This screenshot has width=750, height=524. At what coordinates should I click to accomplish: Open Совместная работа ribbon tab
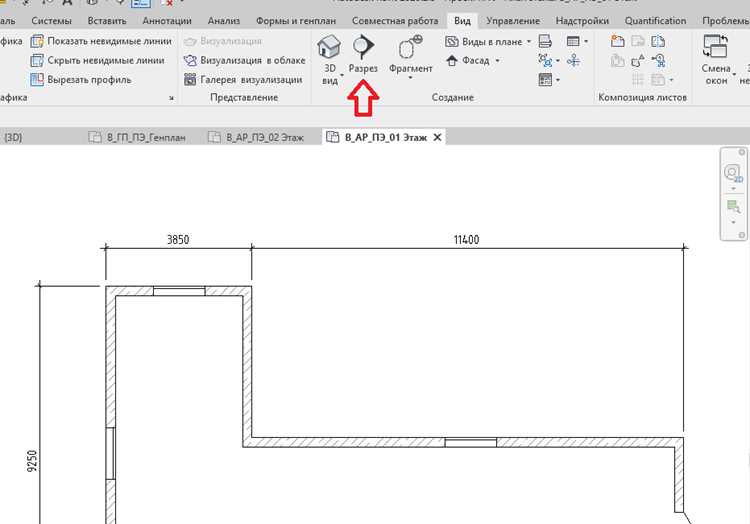pos(395,21)
